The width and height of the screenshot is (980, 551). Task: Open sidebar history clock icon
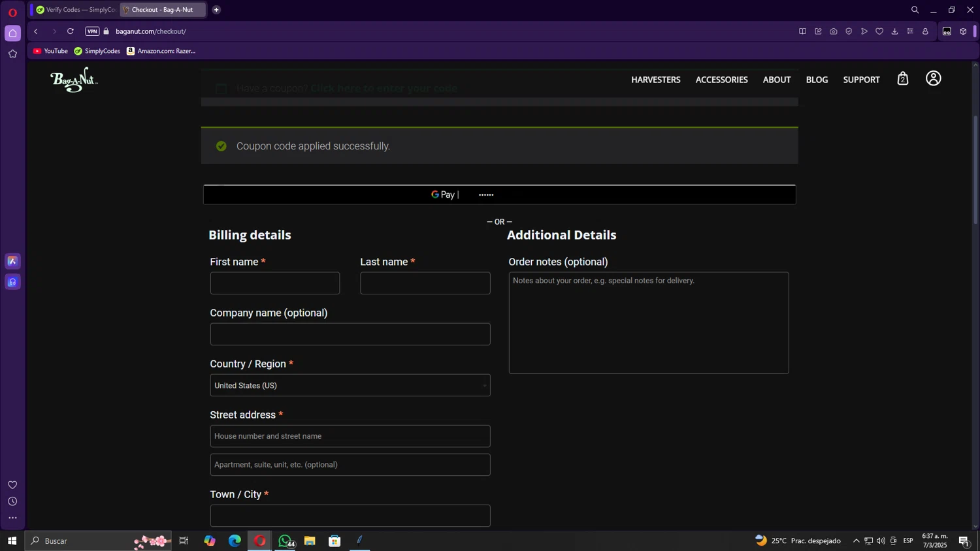(x=12, y=501)
